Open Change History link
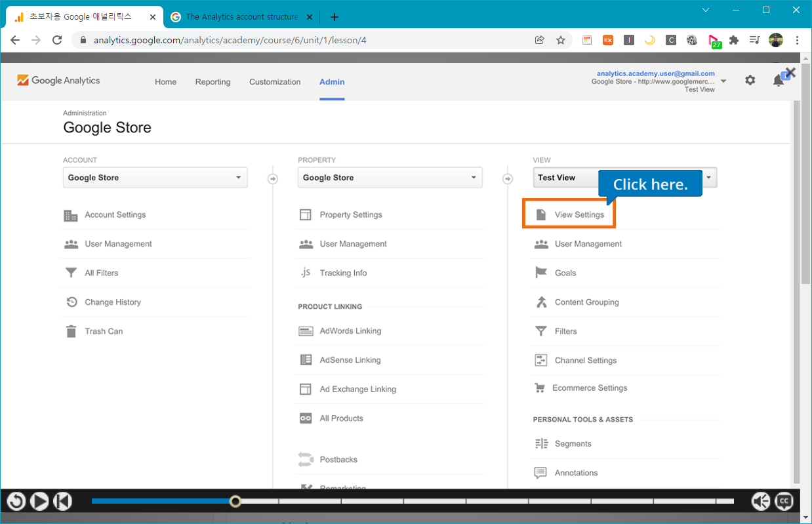 click(x=113, y=302)
